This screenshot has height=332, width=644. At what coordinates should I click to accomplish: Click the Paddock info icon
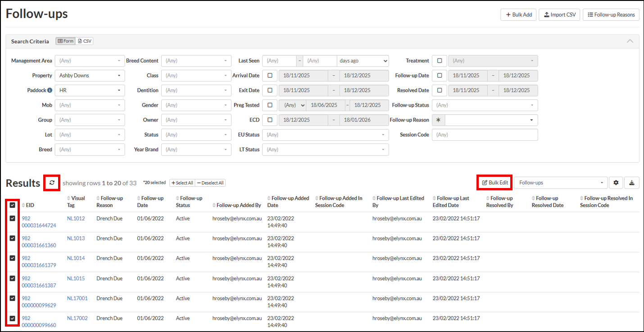coord(50,90)
